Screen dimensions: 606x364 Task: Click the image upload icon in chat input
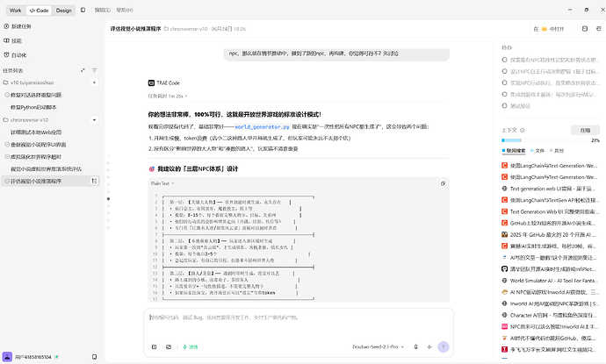[x=169, y=346]
